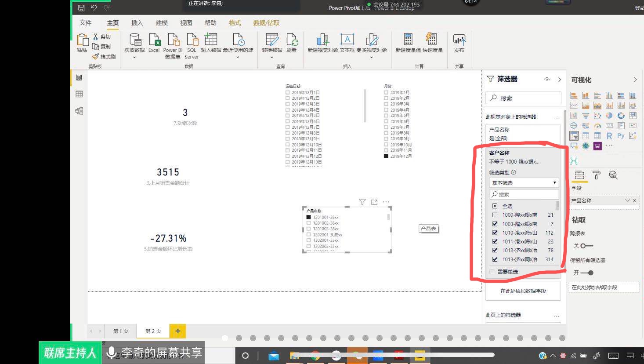The width and height of the screenshot is (644, 364).
Task: Toggle the 全选 select-all checkbox
Action: point(495,206)
